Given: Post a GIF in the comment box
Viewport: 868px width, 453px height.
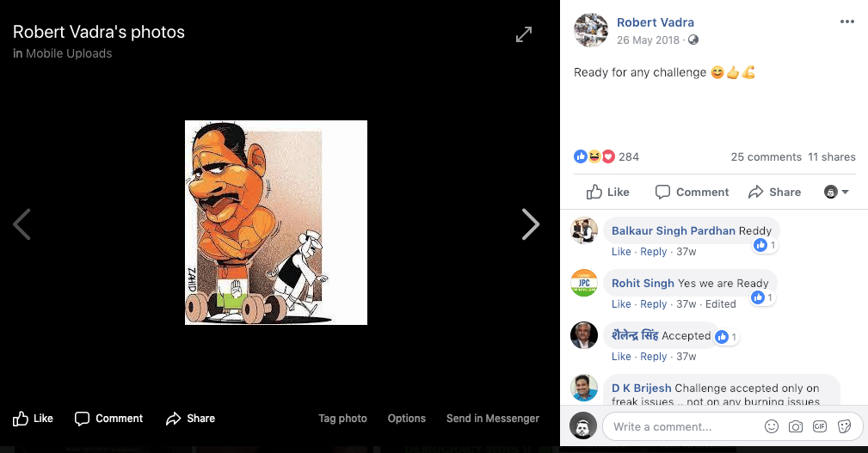Looking at the screenshot, I should (x=820, y=426).
